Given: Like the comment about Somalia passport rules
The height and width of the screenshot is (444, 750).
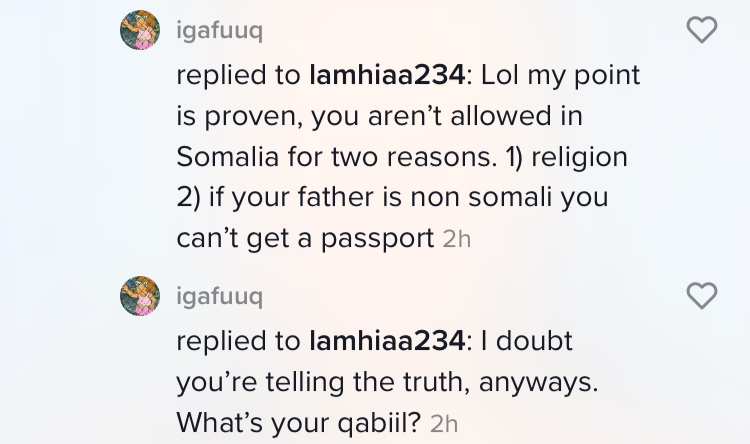Looking at the screenshot, I should (703, 30).
